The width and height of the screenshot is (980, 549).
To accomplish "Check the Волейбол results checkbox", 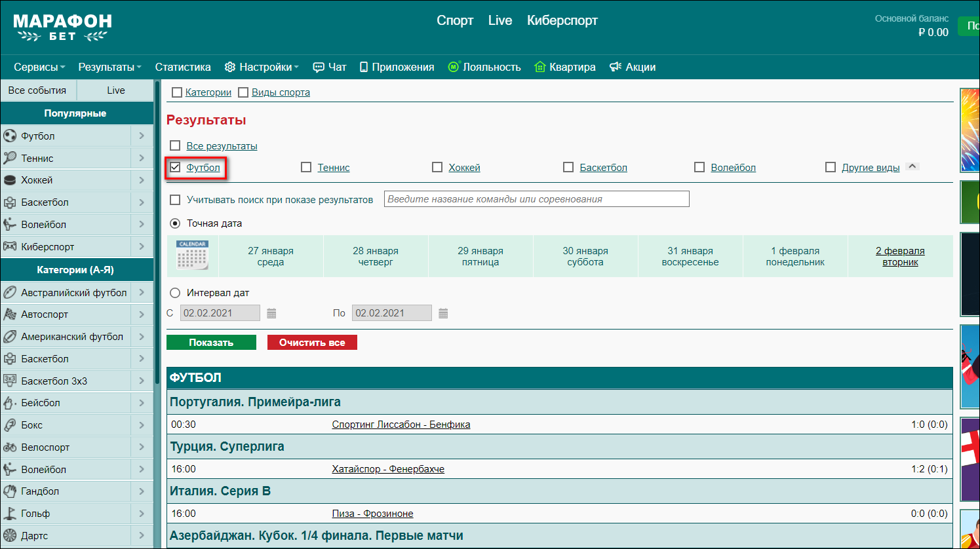I will coord(699,167).
